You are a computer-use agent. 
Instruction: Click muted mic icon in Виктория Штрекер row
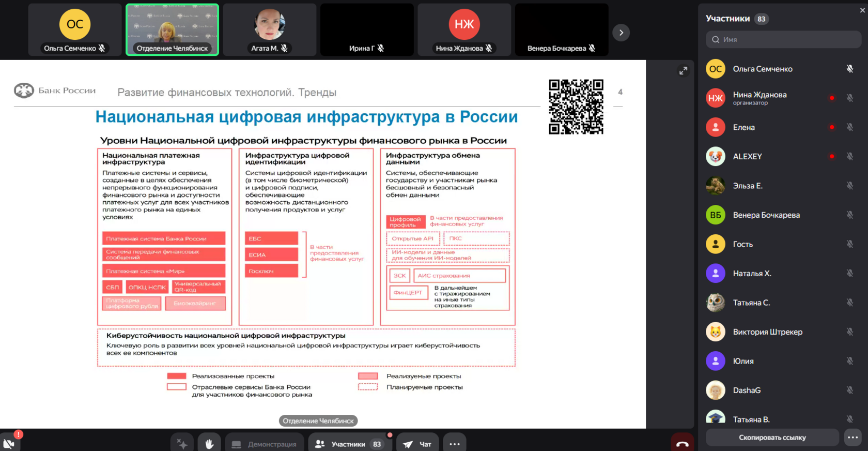click(850, 332)
